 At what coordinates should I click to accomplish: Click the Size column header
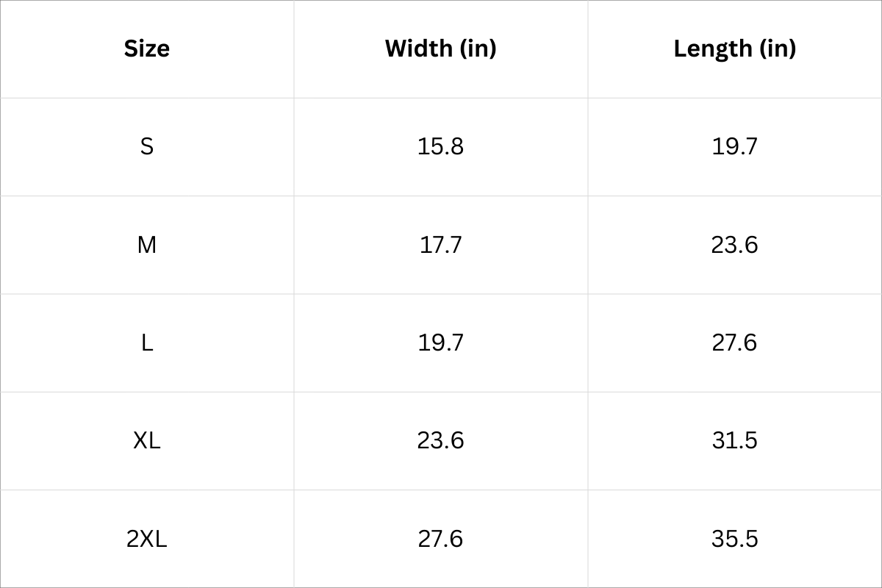click(147, 49)
